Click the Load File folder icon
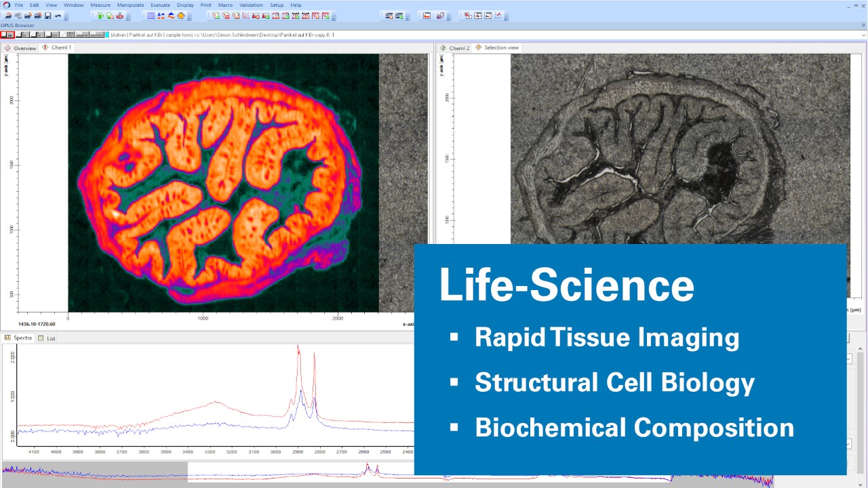 click(8, 16)
